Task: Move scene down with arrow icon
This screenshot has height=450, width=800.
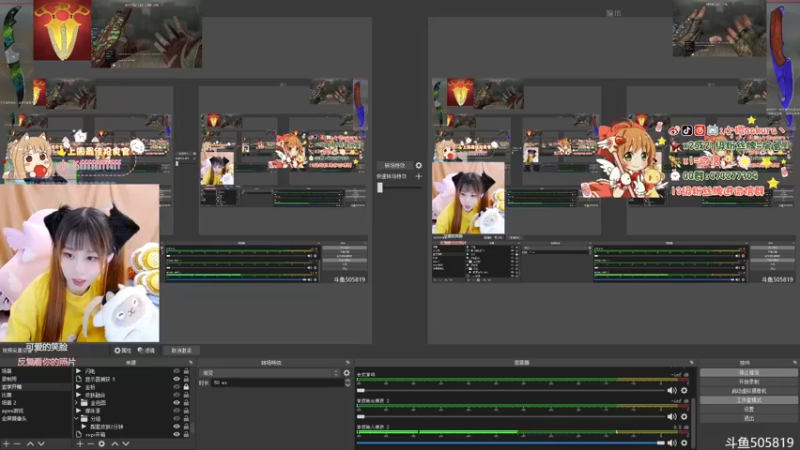Action: click(41, 444)
